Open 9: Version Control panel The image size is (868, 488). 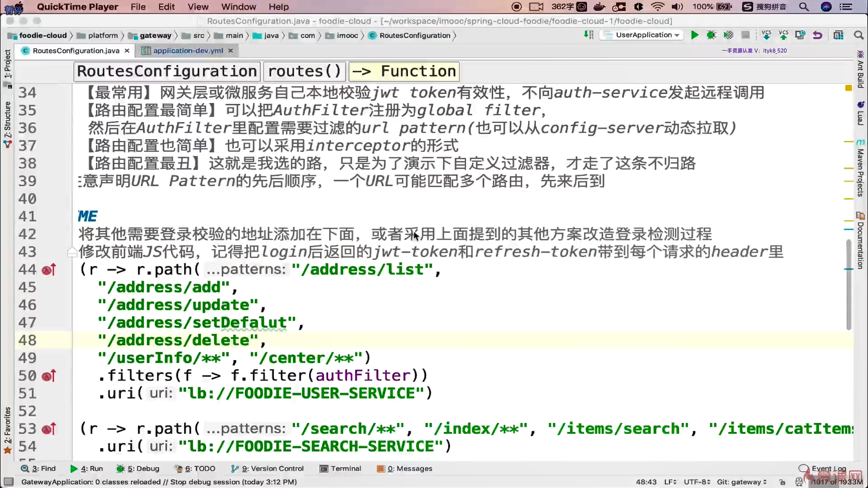(x=267, y=469)
